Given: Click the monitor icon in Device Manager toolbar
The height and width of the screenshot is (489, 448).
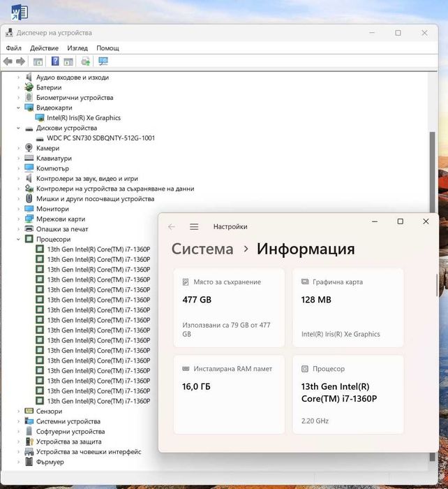Looking at the screenshot, I should (x=103, y=61).
